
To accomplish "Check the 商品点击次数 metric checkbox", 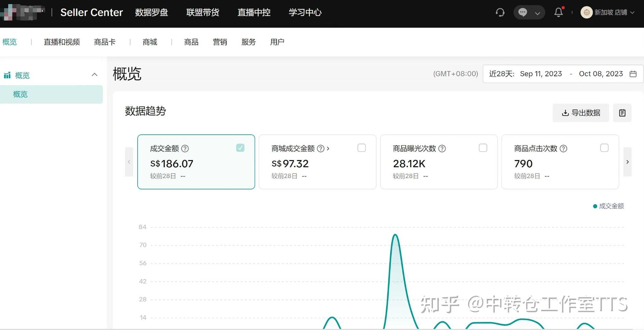I will tap(604, 148).
